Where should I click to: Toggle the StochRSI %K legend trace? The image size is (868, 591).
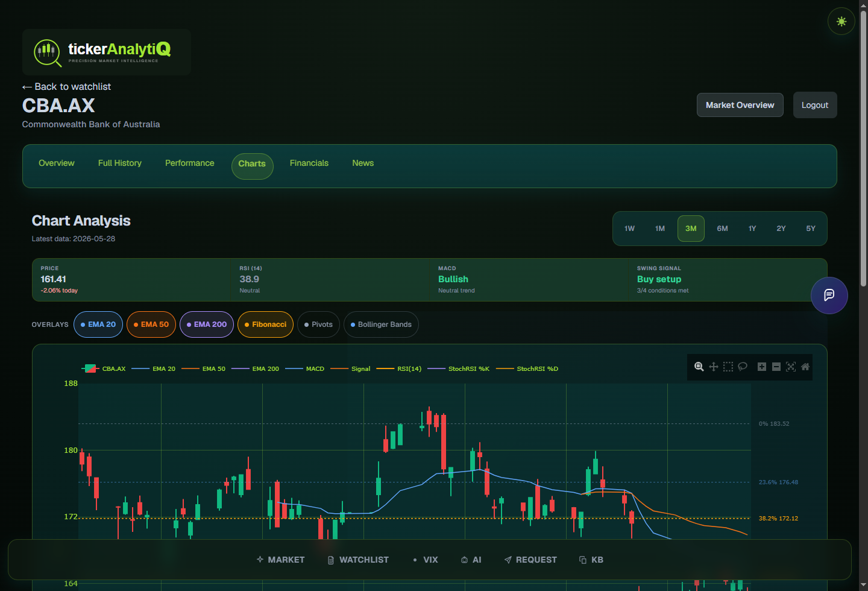coord(459,368)
